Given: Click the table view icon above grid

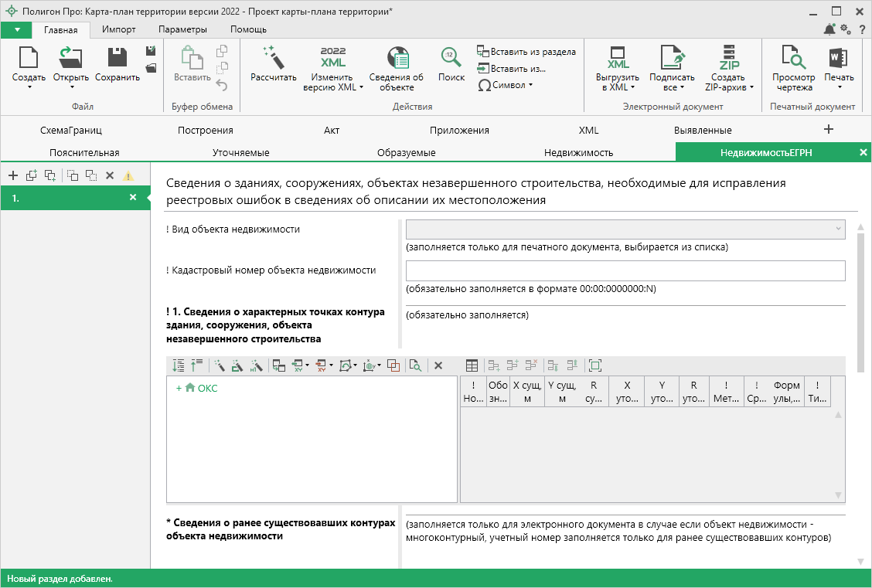Looking at the screenshot, I should click(472, 365).
